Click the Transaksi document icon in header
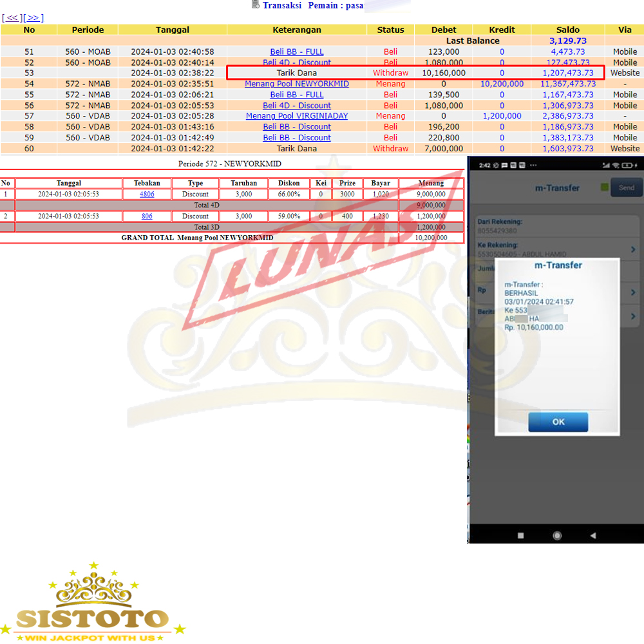This screenshot has height=644, width=644. click(256, 5)
